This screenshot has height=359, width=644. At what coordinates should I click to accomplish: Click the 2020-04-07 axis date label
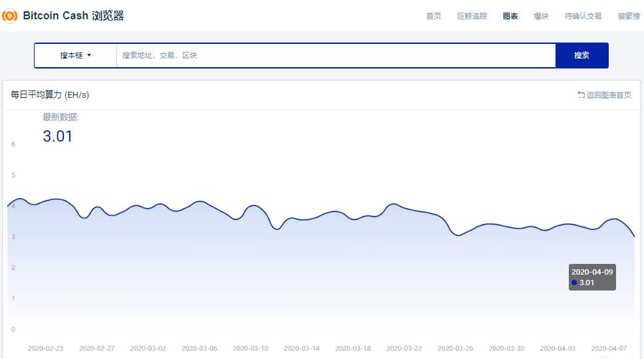tap(609, 348)
